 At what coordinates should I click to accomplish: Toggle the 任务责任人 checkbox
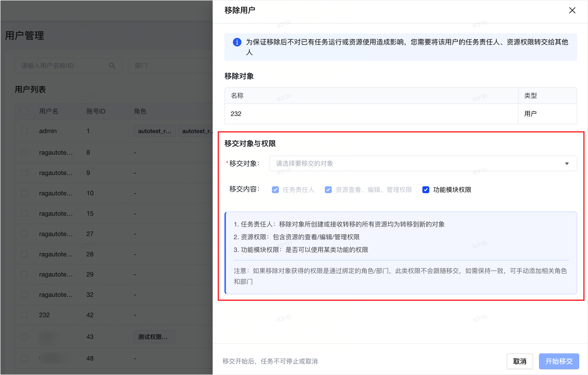[x=275, y=190]
